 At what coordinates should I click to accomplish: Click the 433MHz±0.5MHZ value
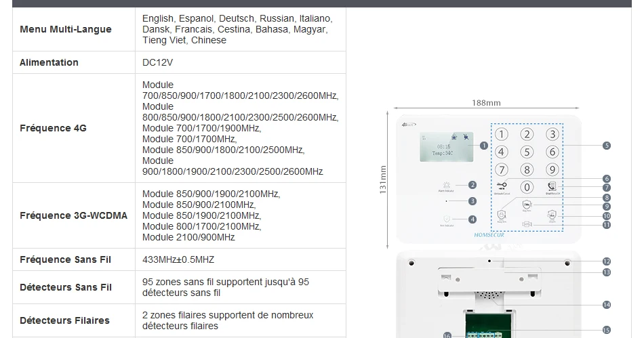178,259
